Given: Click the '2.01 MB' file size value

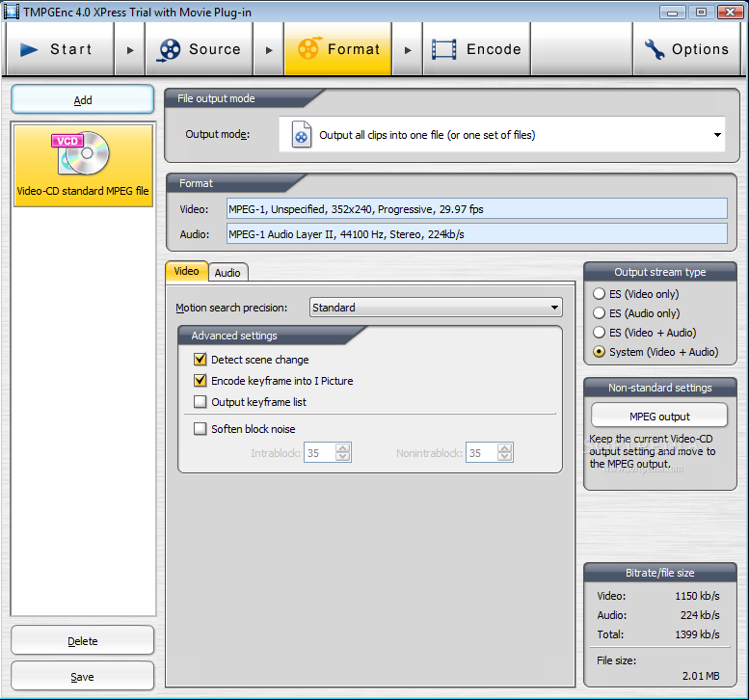Looking at the screenshot, I should pos(701,676).
